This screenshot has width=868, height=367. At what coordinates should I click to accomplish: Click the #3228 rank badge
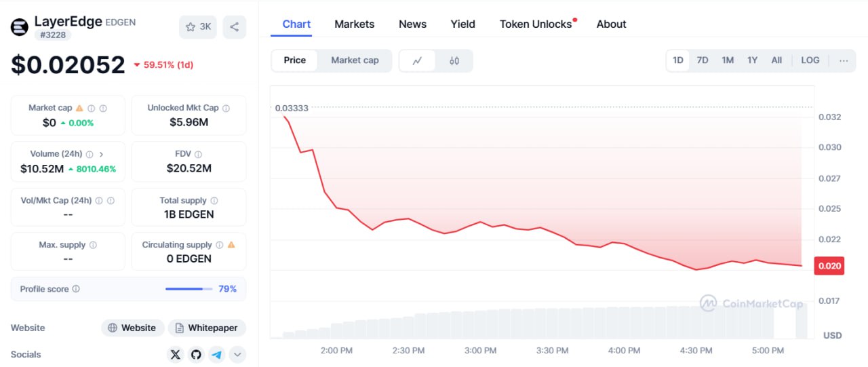(52, 35)
